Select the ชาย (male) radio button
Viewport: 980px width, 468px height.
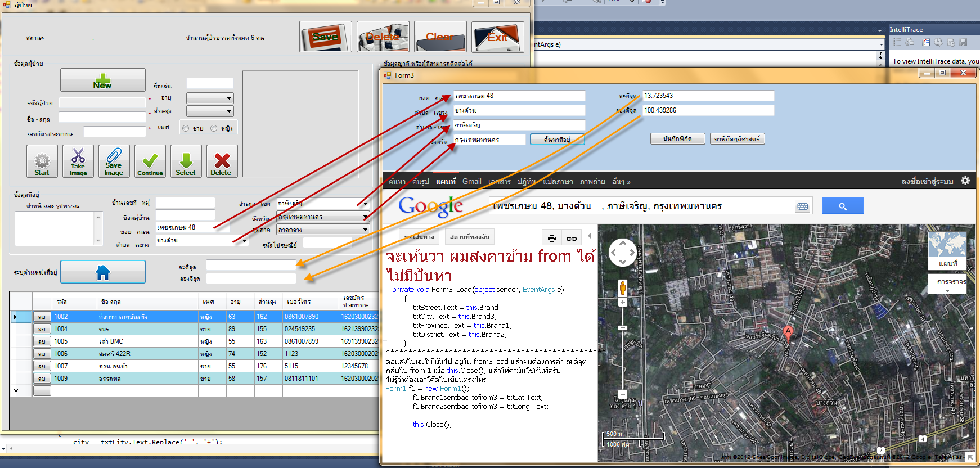click(186, 128)
